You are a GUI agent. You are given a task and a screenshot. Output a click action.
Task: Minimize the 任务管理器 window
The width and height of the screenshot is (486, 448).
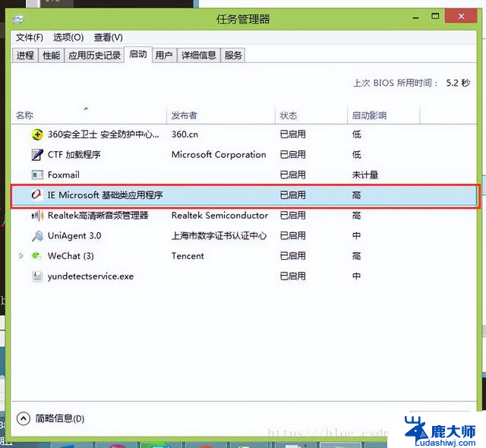(x=416, y=17)
